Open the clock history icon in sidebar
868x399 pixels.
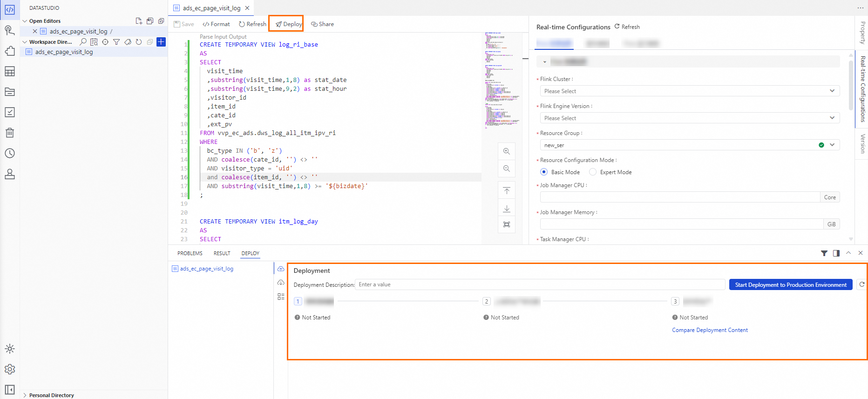coord(10,153)
